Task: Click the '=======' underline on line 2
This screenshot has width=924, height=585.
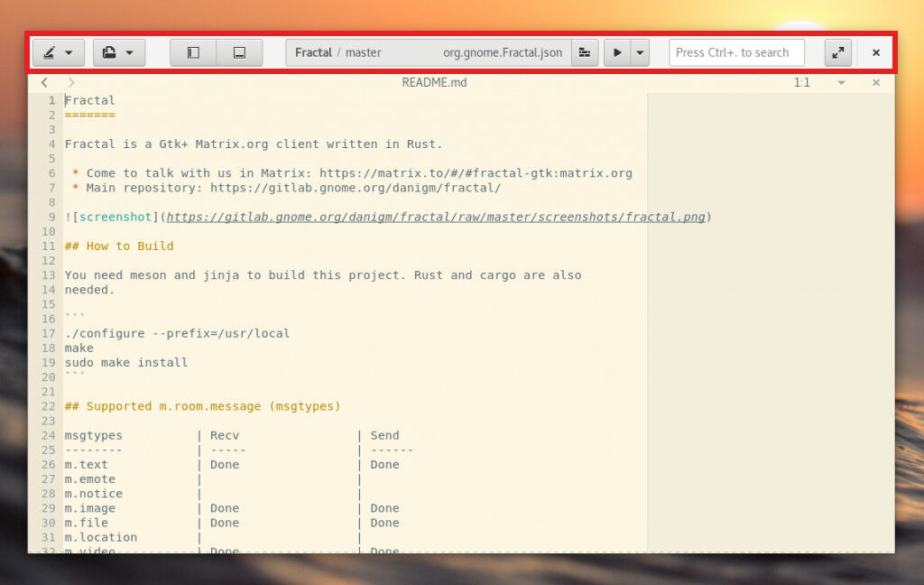Action: tap(89, 115)
